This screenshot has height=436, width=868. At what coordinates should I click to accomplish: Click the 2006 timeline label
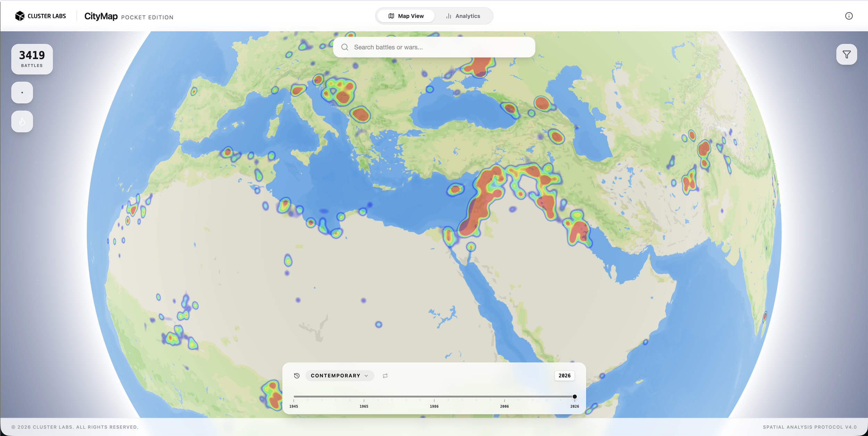tap(504, 406)
